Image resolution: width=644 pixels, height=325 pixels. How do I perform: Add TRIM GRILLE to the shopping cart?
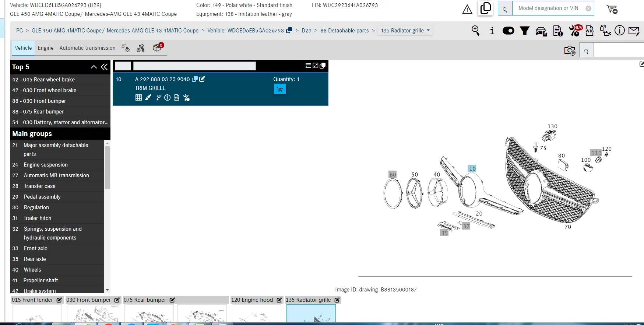pos(280,89)
